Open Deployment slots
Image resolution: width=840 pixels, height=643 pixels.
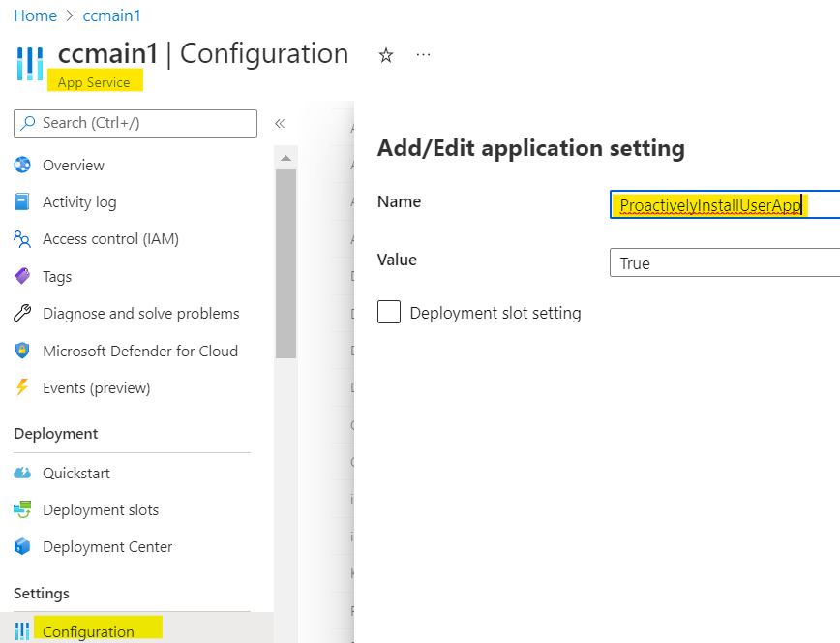104,509
